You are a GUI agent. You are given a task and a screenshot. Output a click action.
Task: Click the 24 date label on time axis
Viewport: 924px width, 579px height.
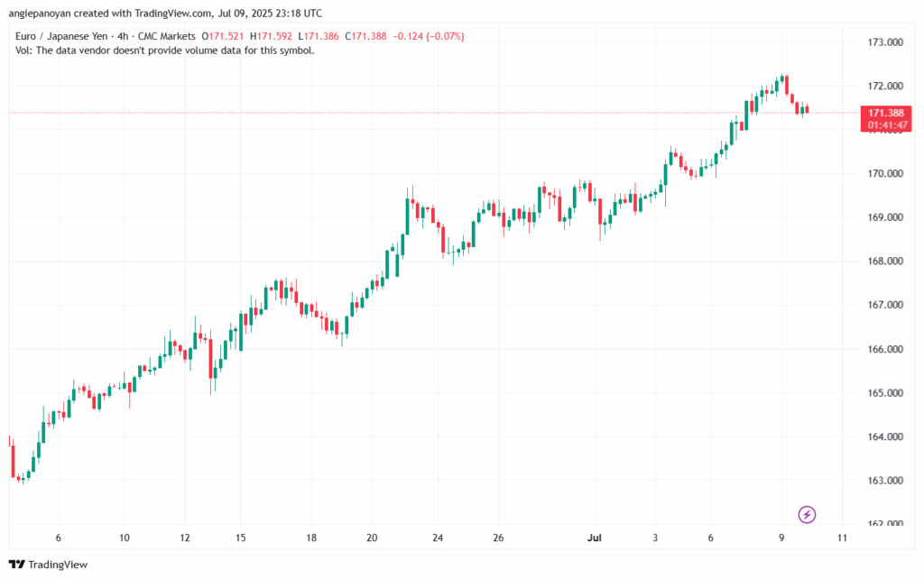437,538
